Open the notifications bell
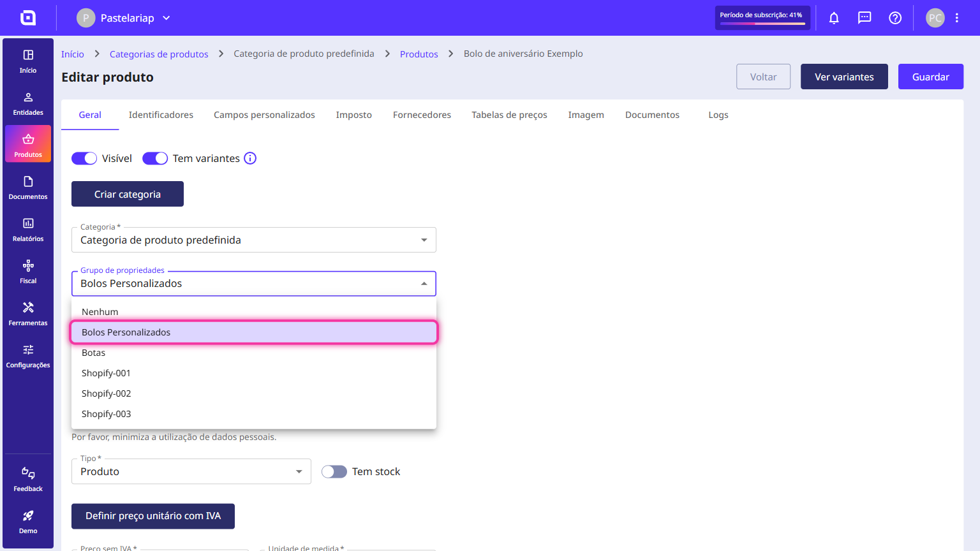This screenshot has height=551, width=980. pos(834,18)
